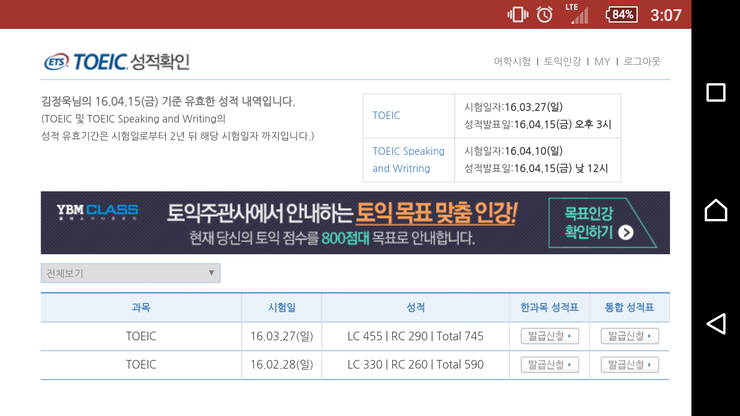Open the 어학시험 menu item

click(x=512, y=61)
